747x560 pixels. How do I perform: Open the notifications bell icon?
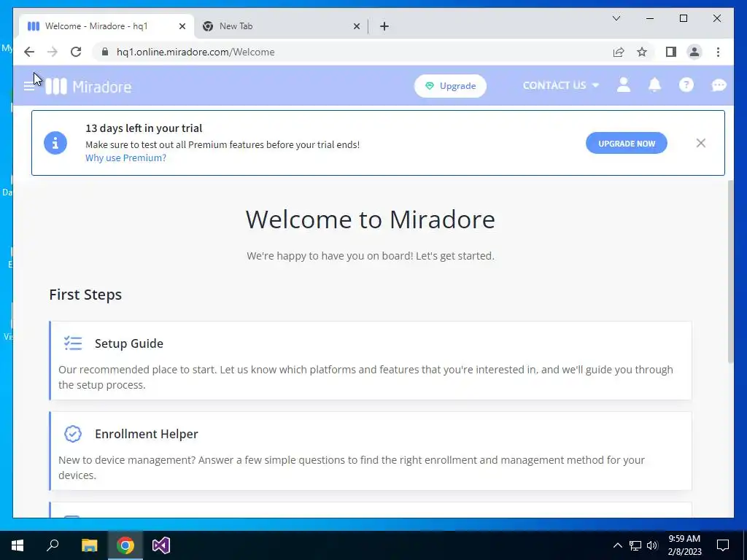(654, 85)
